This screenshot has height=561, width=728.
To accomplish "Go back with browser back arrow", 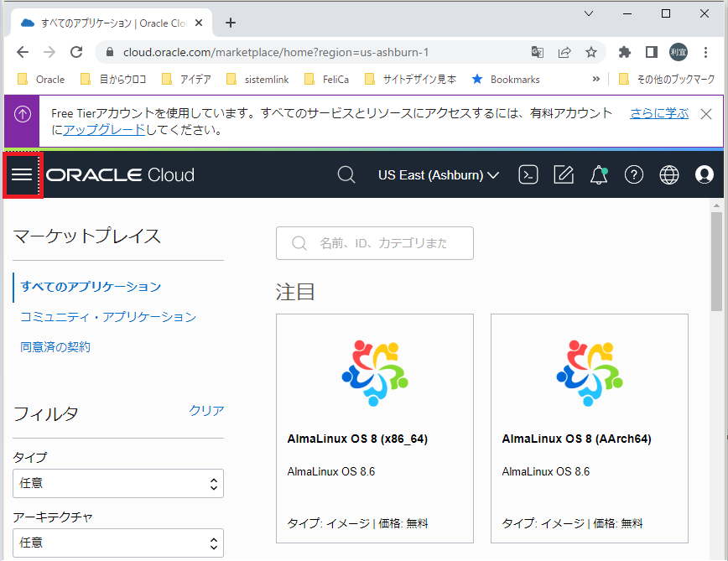I will pos(23,52).
